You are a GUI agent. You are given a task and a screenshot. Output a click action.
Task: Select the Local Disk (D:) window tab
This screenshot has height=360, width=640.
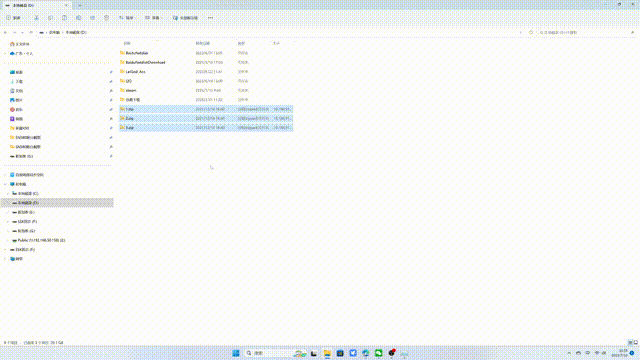pos(36,5)
